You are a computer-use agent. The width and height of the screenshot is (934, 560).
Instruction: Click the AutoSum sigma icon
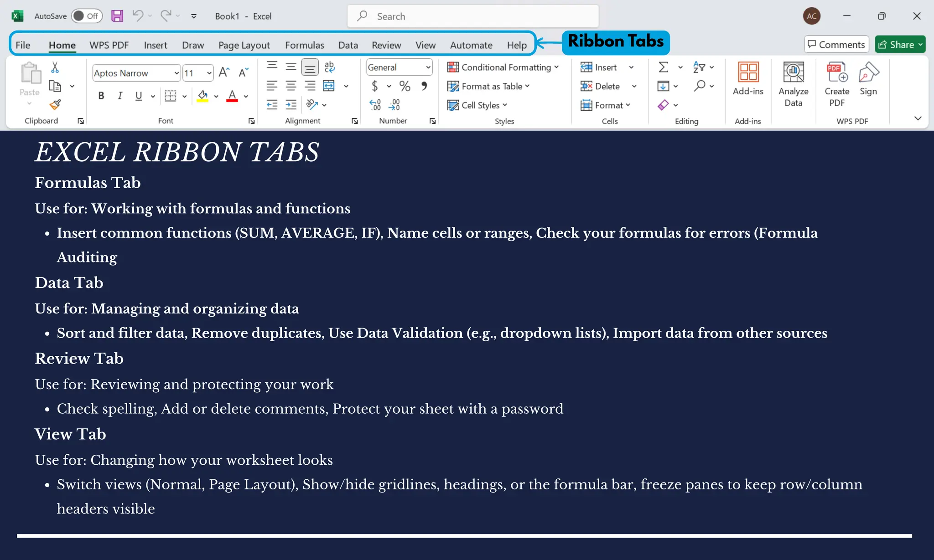663,67
